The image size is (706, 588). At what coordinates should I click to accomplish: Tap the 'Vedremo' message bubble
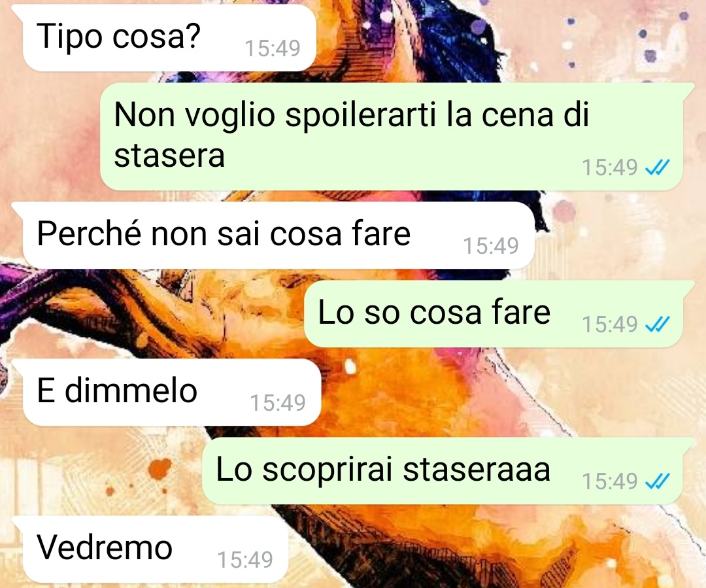pos(155,549)
